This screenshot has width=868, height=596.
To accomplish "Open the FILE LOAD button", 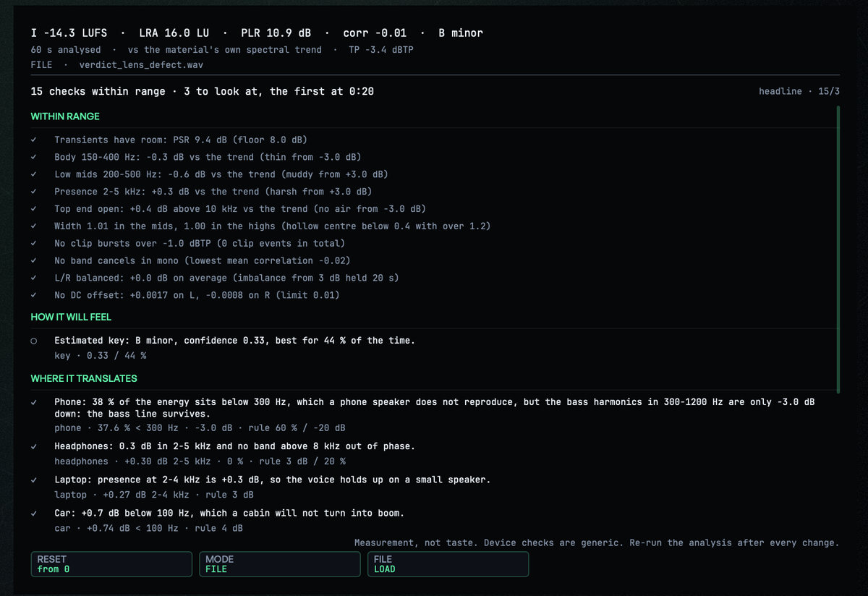I will pyautogui.click(x=448, y=564).
